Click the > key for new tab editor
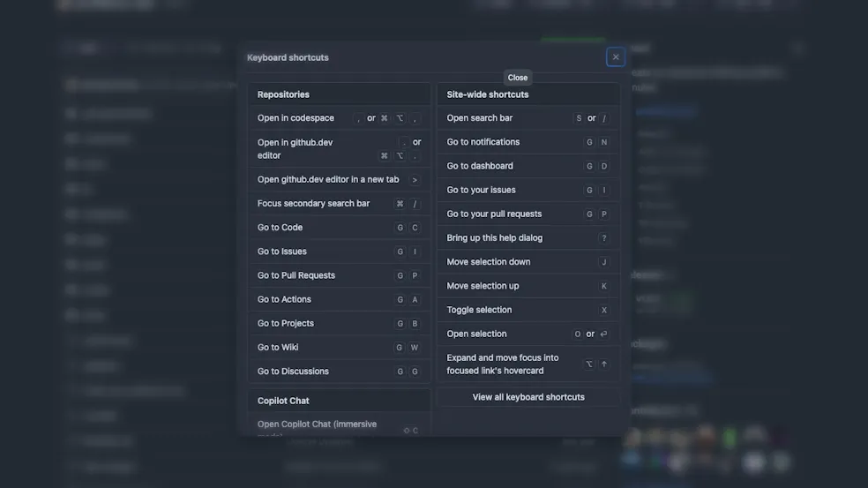Viewport: 868px width, 488px height. [x=415, y=180]
